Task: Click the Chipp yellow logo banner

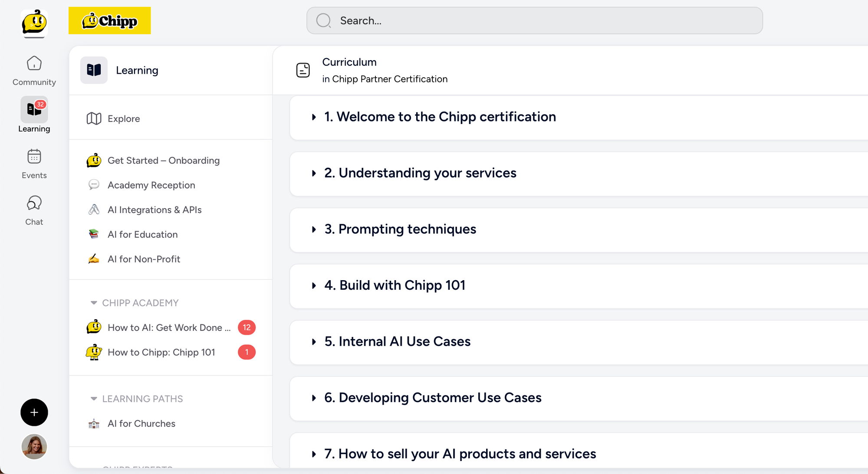Action: (x=109, y=20)
